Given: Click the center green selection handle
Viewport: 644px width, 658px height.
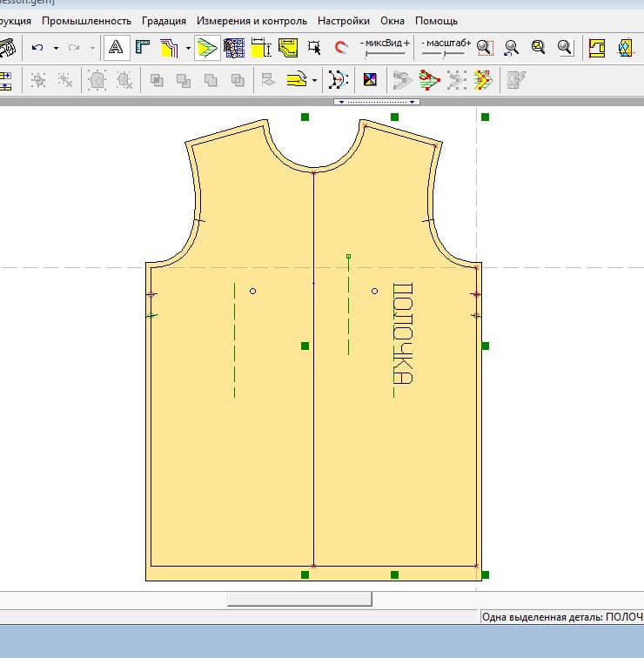Looking at the screenshot, I should click(305, 346).
